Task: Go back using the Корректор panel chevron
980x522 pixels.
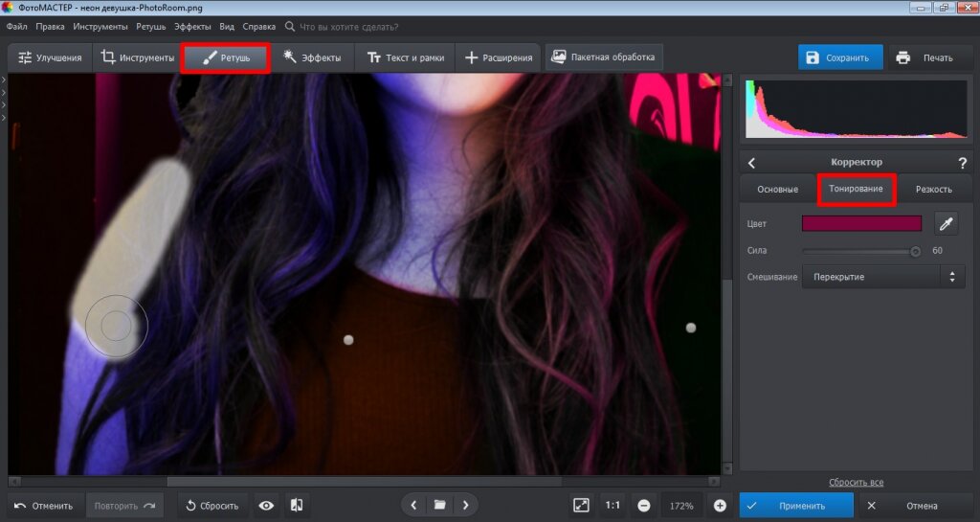Action: pos(751,163)
